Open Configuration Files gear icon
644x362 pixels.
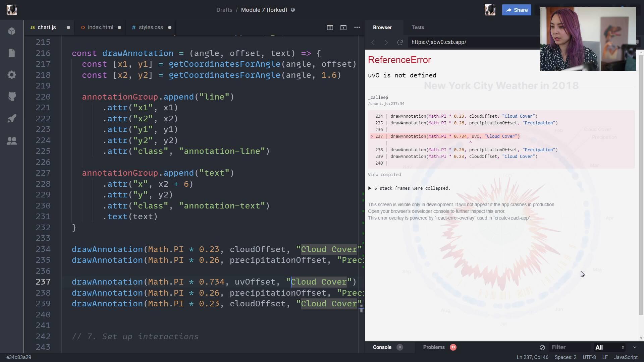(x=12, y=75)
